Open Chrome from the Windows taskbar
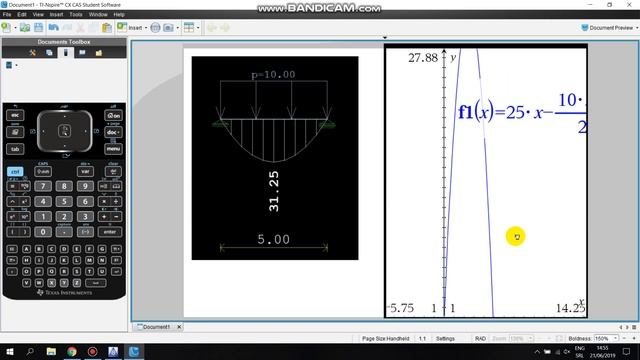This screenshot has width=640, height=360. coord(72,351)
